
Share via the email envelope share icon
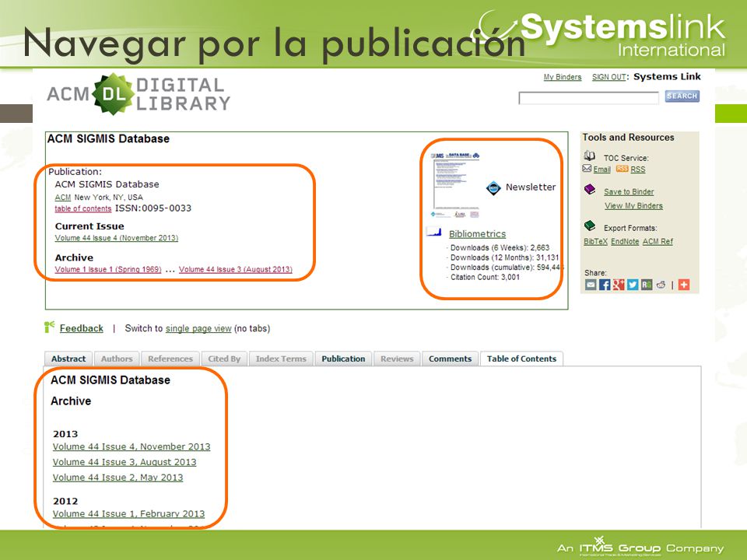(x=591, y=285)
